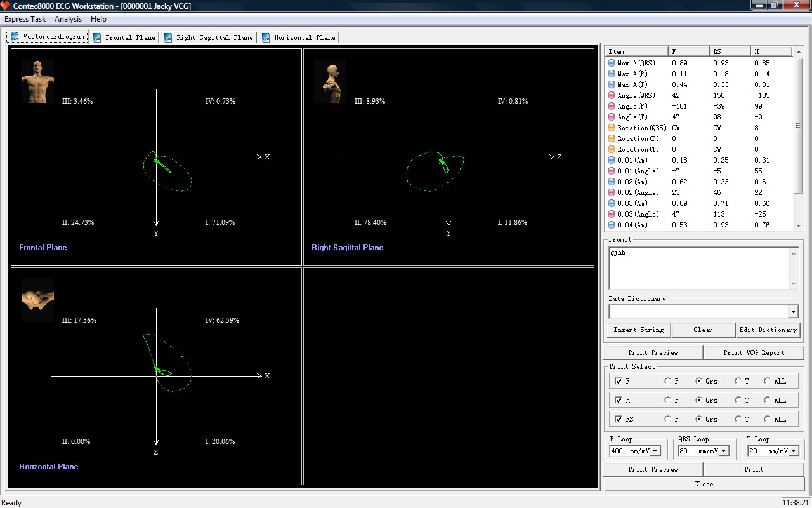Uncheck the F plane print checkbox
The width and height of the screenshot is (812, 508).
pyautogui.click(x=619, y=381)
